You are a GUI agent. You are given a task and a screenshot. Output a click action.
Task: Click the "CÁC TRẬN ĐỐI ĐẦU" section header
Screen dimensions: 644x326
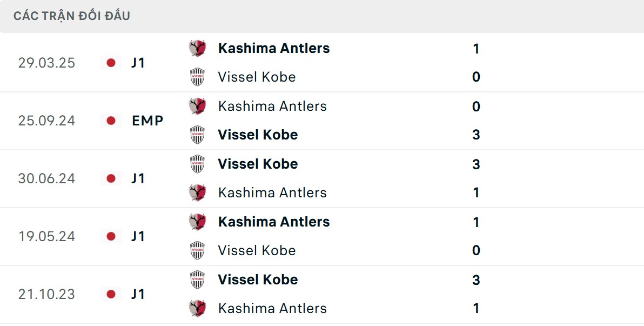click(x=72, y=16)
